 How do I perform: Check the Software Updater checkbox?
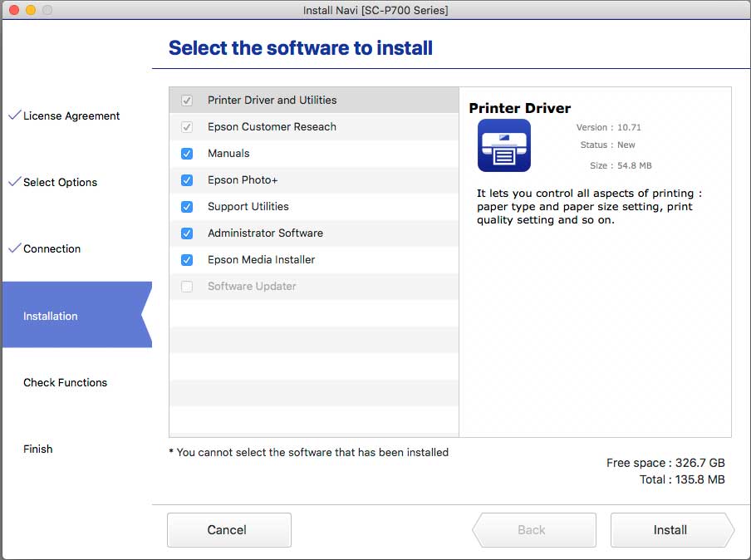[187, 287]
